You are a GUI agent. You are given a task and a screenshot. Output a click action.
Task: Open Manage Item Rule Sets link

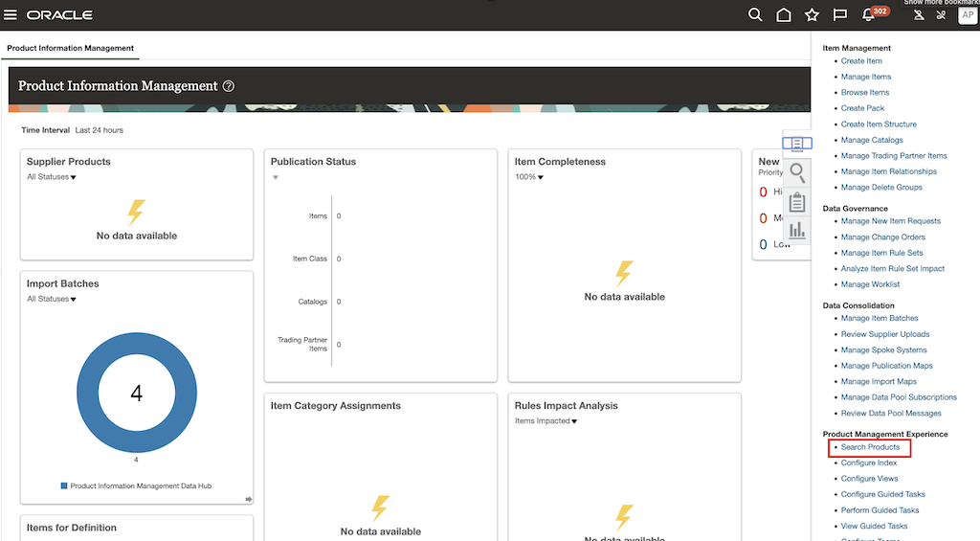point(881,253)
